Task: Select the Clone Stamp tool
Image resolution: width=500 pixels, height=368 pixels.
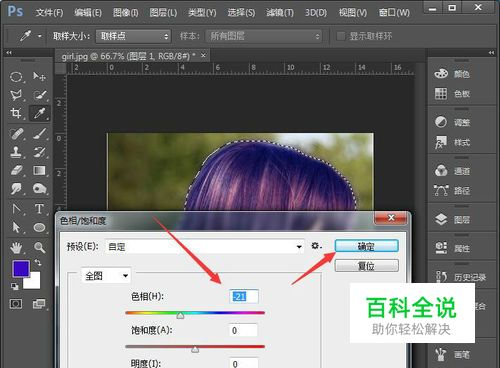Action: [16, 152]
